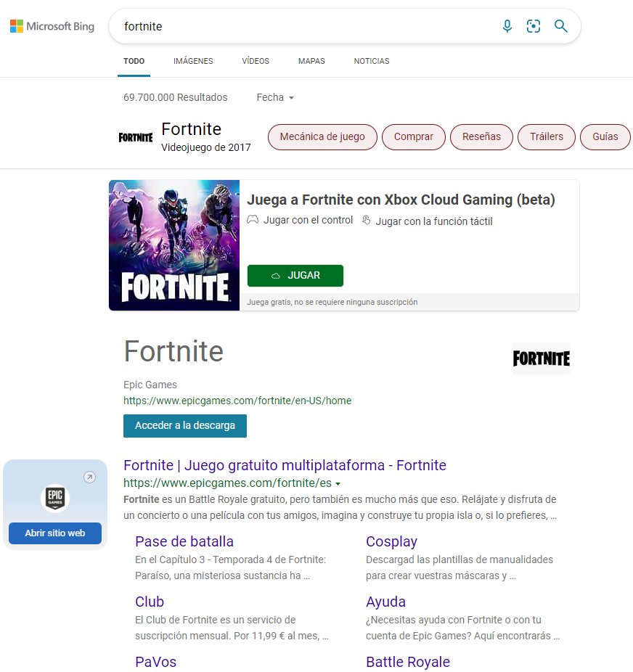Open the Fortnite Xbox Cloud artwork image
The image size is (633, 672).
tap(174, 245)
